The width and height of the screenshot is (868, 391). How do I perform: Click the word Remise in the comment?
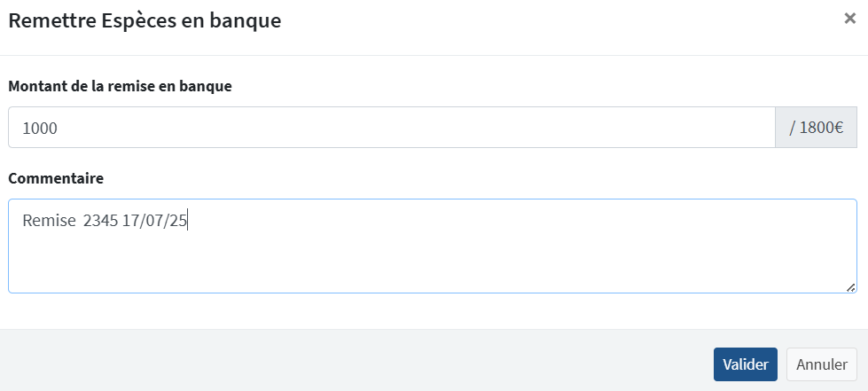[x=49, y=222]
